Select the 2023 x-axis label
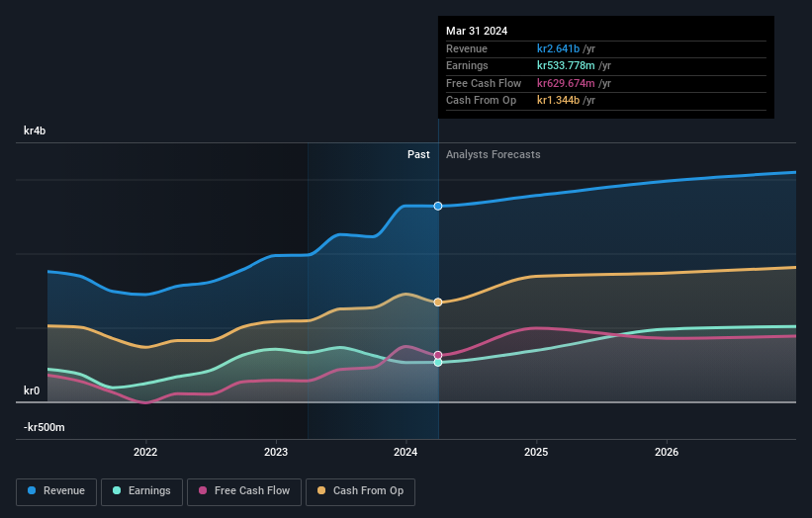The image size is (812, 518). 276,452
